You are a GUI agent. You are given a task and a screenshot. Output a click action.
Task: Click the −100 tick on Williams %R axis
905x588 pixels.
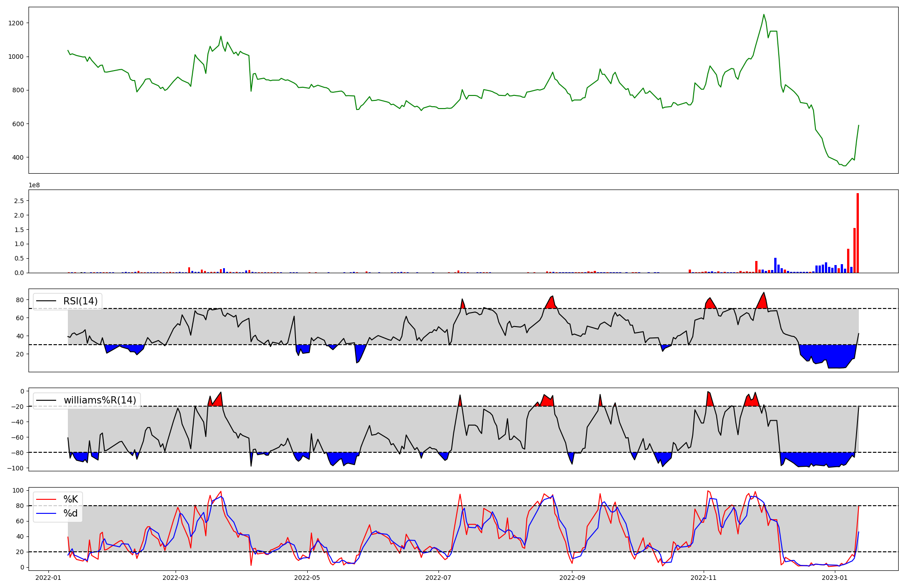(x=15, y=468)
